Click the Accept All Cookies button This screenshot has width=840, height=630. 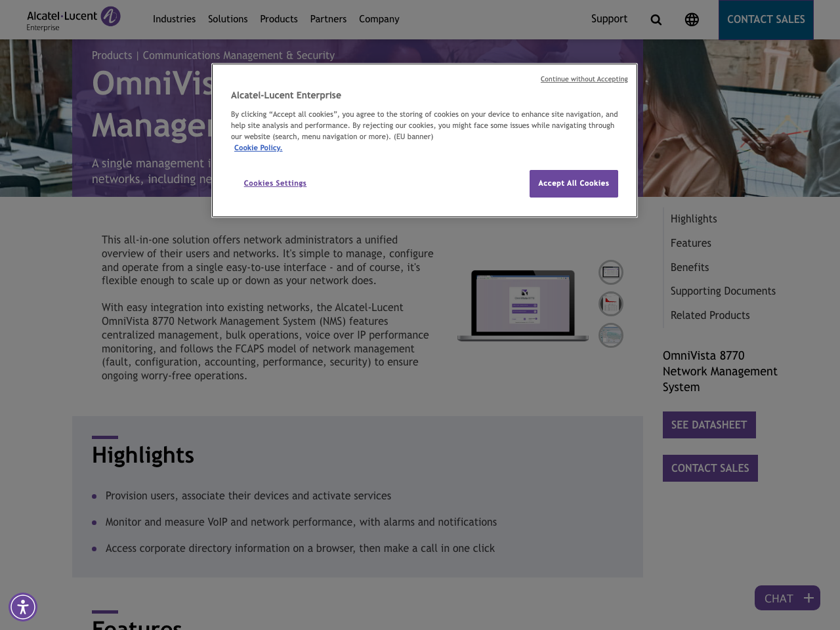pyautogui.click(x=574, y=183)
